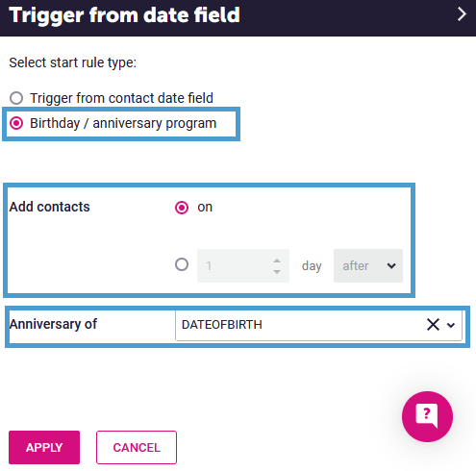The image size is (476, 471).
Task: Click the "Trigger from contact date field" label
Action: click(121, 98)
